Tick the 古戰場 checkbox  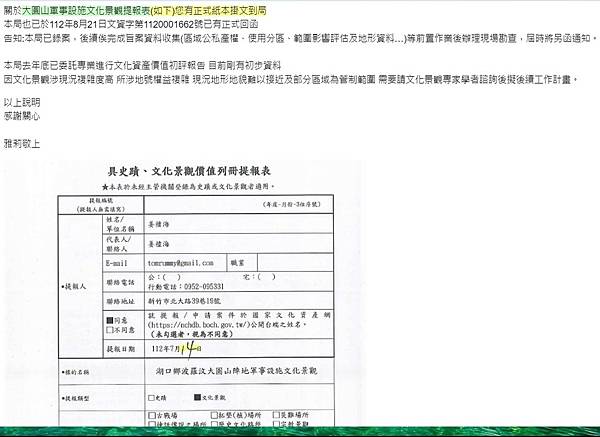152,415
